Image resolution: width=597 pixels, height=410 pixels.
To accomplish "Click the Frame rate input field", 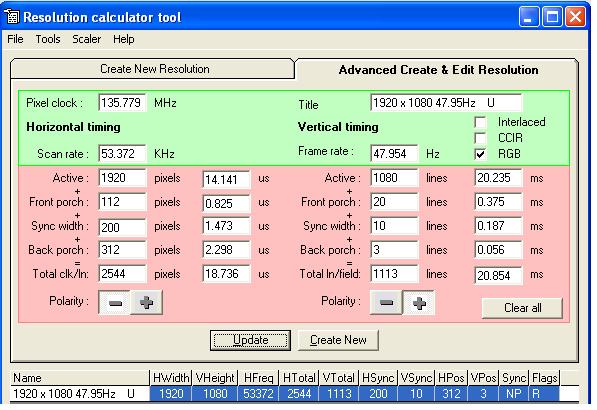I will tap(394, 154).
